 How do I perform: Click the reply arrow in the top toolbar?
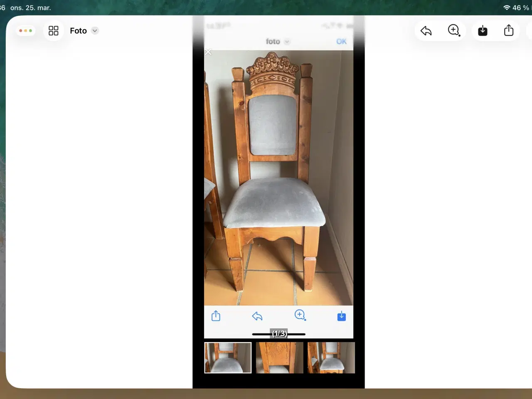pos(426,31)
